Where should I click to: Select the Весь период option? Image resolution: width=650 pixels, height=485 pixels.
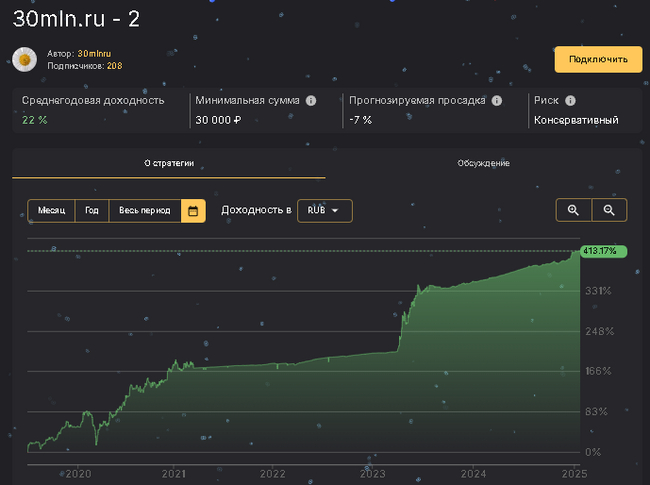pos(144,211)
